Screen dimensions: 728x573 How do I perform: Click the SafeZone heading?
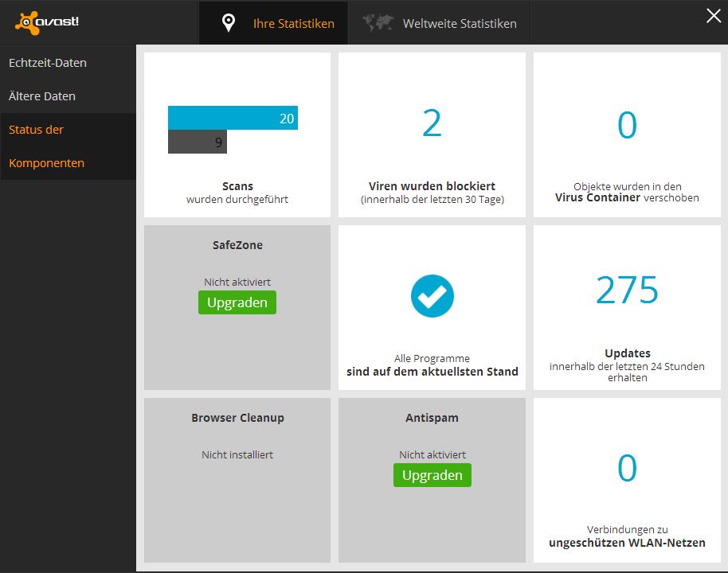pos(237,245)
